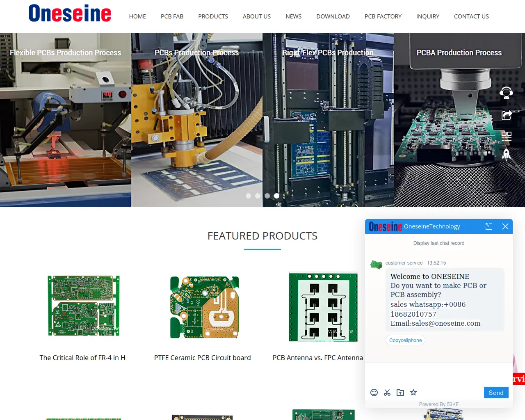Select the first carousel slide dot

[x=248, y=196]
